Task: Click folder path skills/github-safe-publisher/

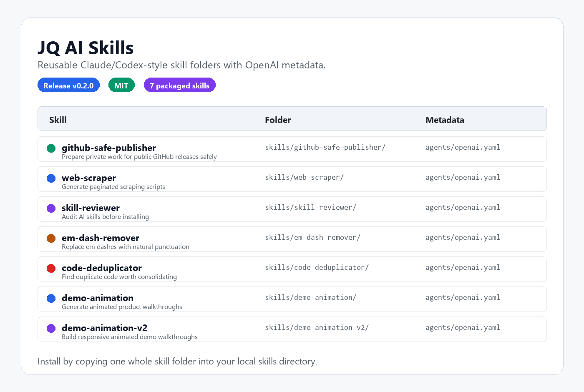Action: point(325,147)
